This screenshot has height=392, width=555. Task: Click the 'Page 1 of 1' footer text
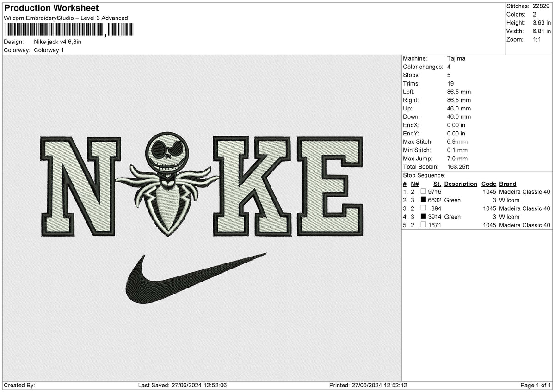(536, 386)
